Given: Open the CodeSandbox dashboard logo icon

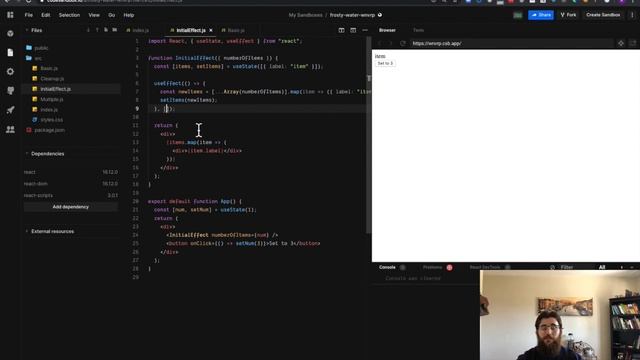Looking at the screenshot, I should (x=10, y=15).
